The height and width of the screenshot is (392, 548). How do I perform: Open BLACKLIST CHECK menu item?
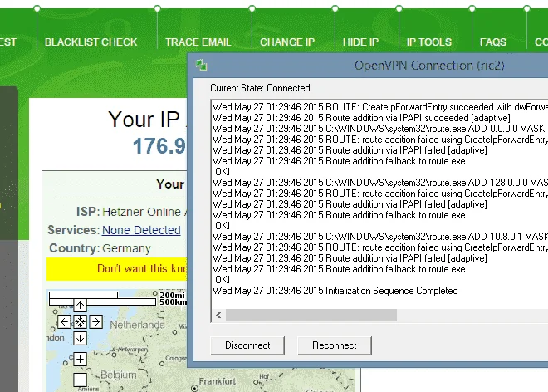point(91,42)
